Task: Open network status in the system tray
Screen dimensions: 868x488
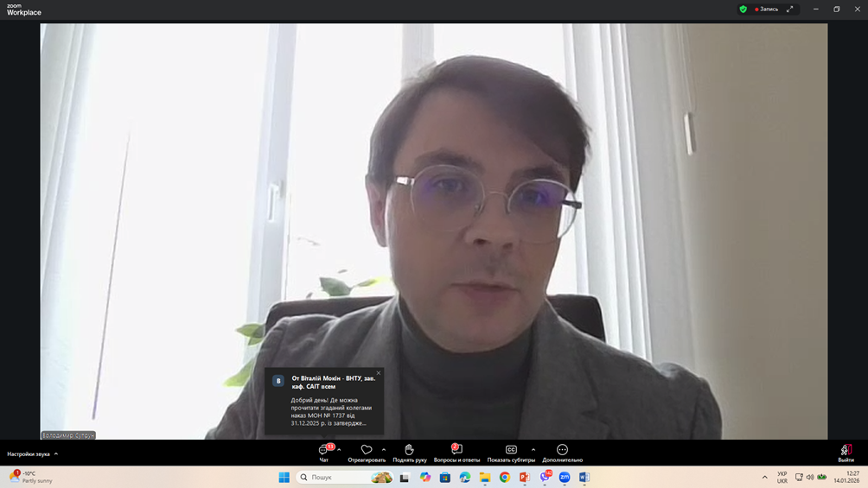Action: (799, 477)
